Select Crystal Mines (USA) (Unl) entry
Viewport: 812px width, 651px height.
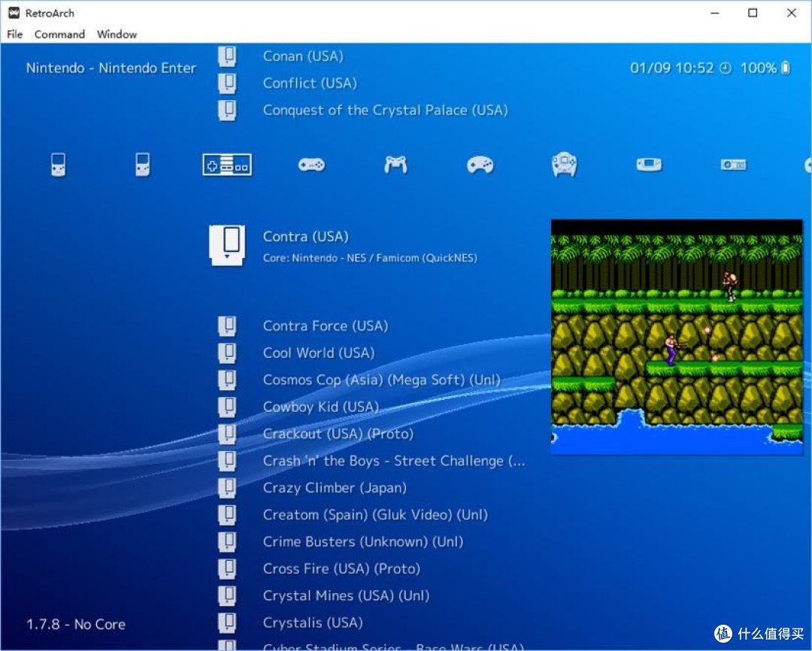click(x=346, y=595)
